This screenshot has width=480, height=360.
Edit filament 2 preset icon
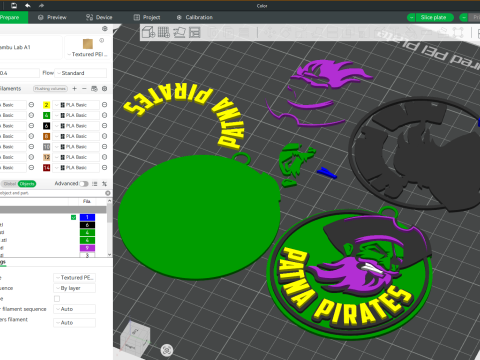pyautogui.click(x=104, y=105)
